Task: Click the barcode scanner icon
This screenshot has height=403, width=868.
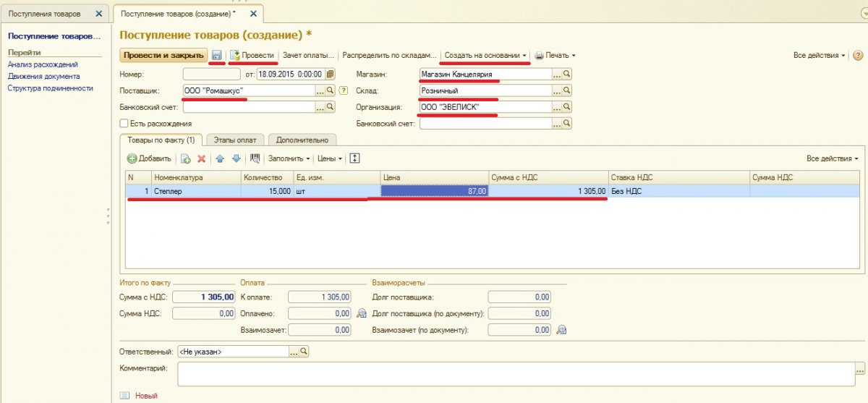Action: [255, 158]
